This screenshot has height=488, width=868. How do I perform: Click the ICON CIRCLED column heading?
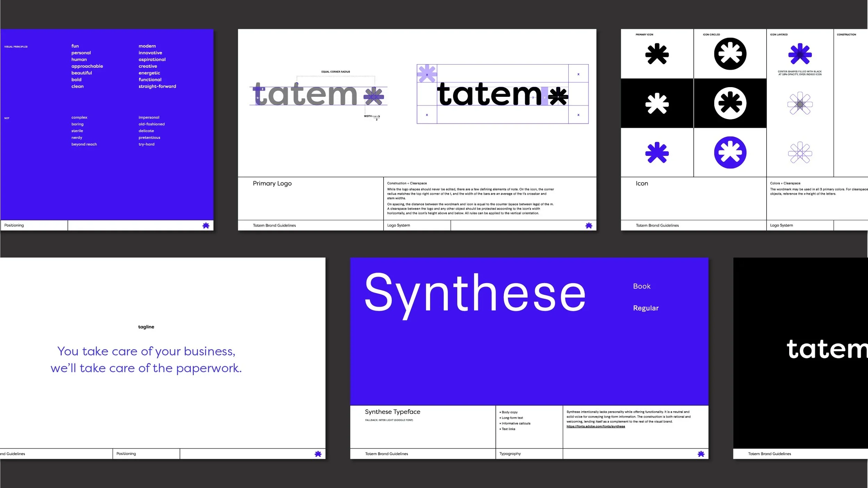(711, 35)
